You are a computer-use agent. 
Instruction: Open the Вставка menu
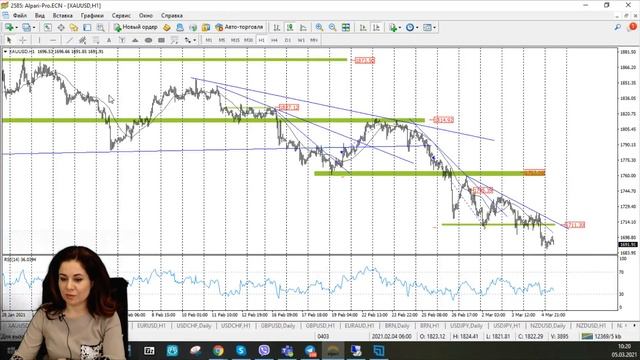(x=62, y=16)
